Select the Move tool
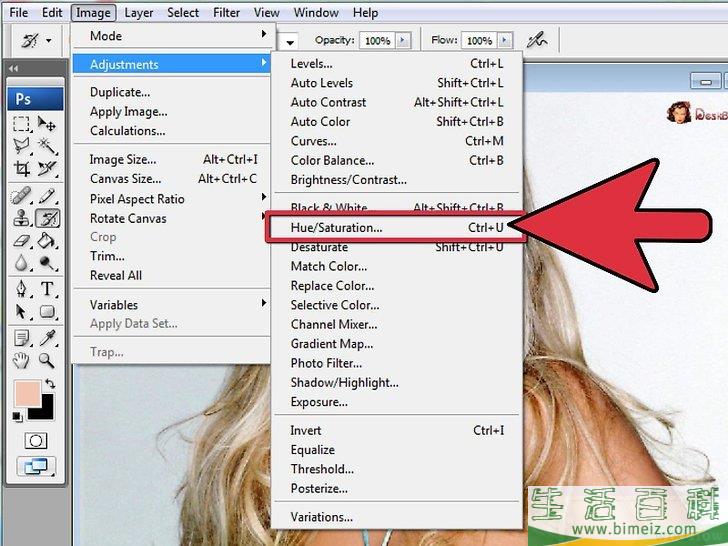Image resolution: width=728 pixels, height=546 pixels. (x=47, y=124)
